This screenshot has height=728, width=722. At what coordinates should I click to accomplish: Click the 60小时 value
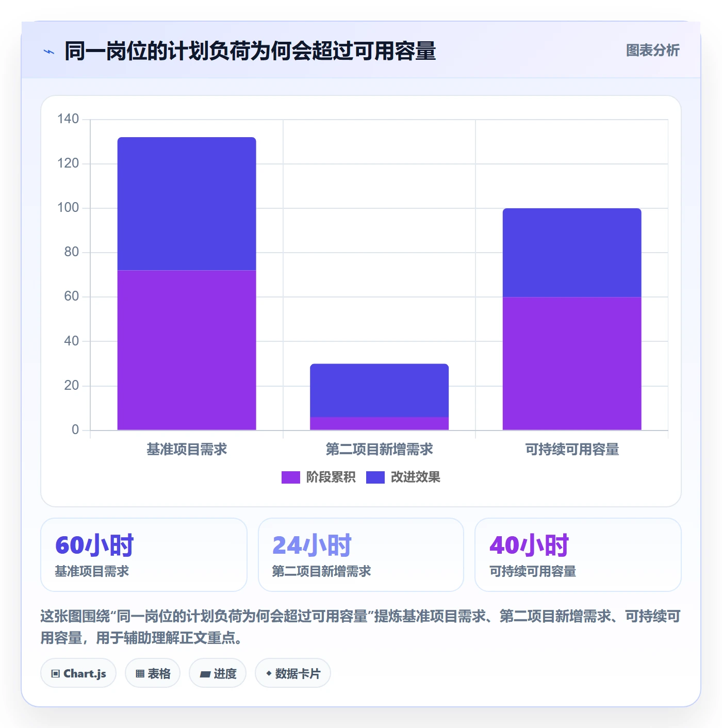pos(94,545)
